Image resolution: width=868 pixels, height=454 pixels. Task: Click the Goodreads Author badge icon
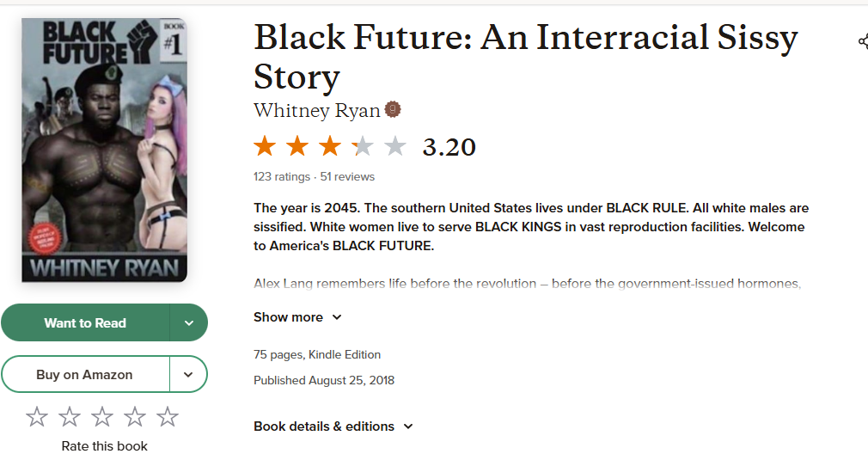coord(393,110)
